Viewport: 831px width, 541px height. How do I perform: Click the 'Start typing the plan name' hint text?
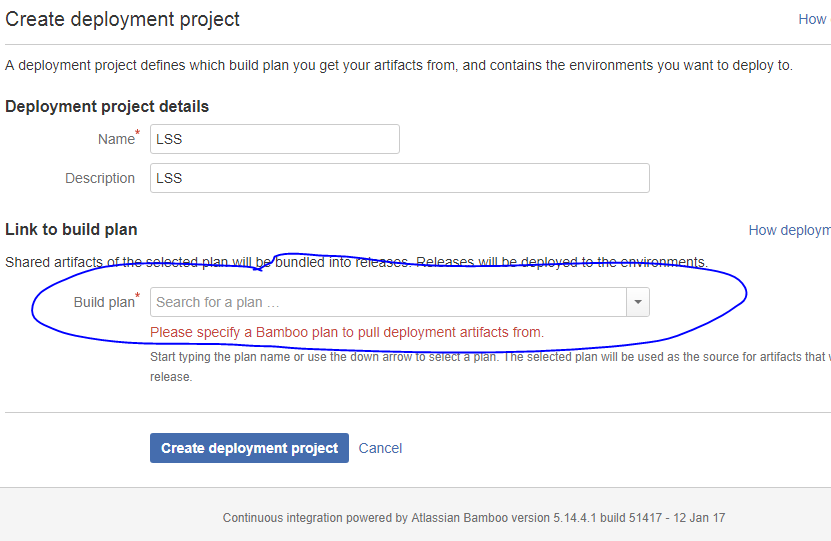pyautogui.click(x=490, y=367)
